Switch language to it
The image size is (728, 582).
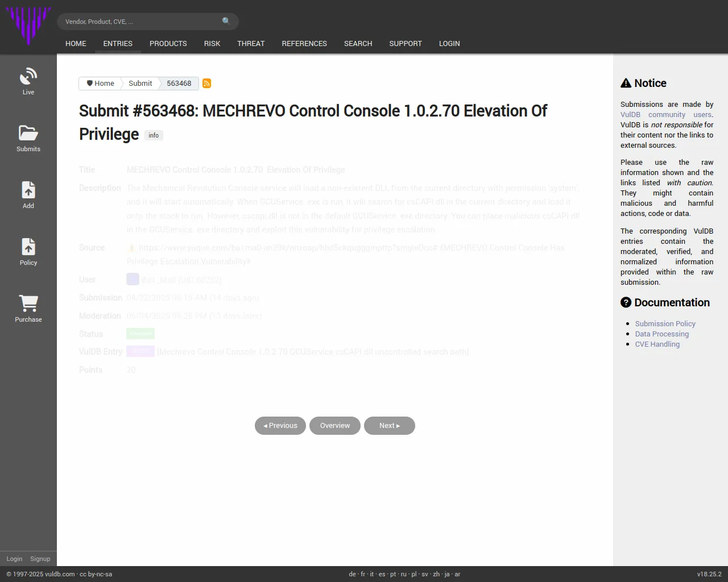coord(372,574)
